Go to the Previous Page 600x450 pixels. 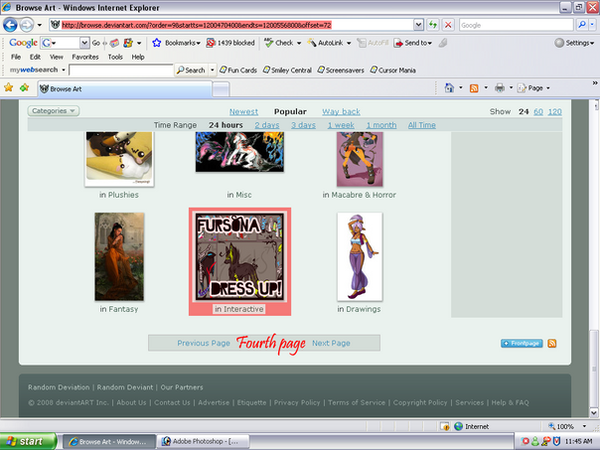coord(204,343)
